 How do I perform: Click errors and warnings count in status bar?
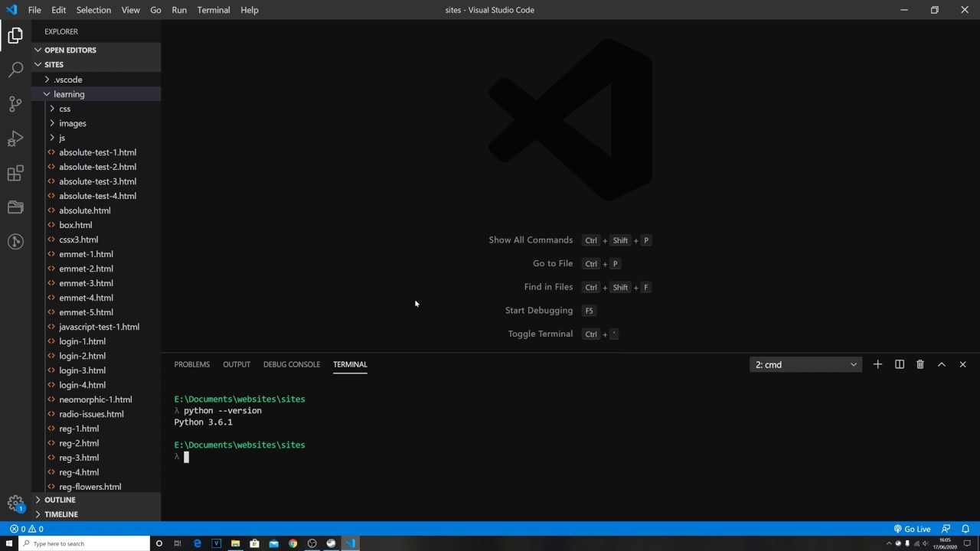[x=26, y=529]
